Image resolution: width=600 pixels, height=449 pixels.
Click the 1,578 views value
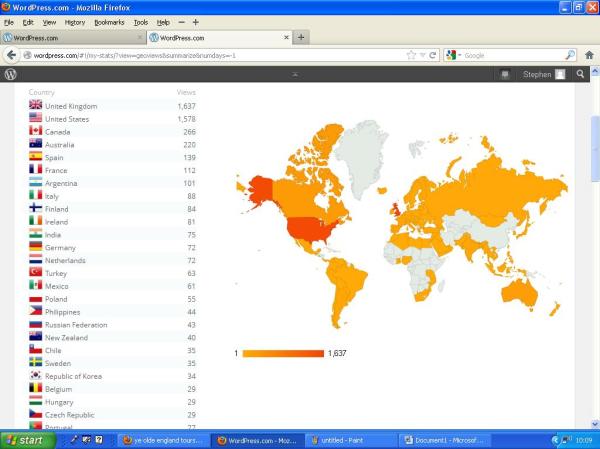[187, 119]
